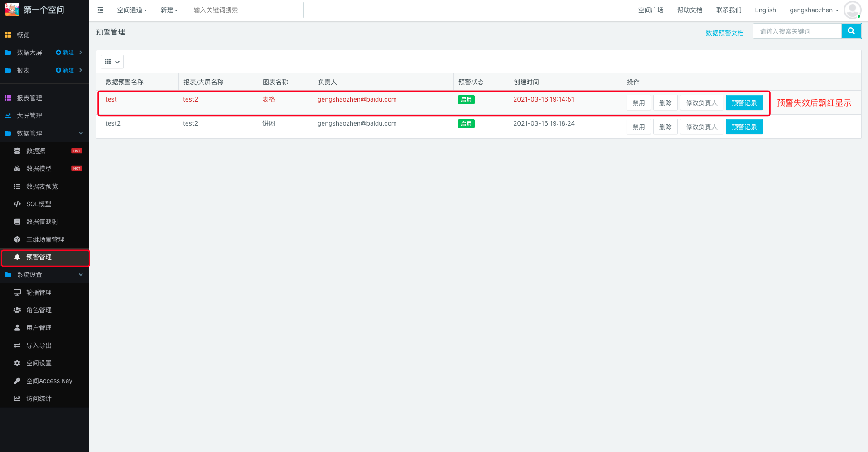This screenshot has width=868, height=452.
Task: Click the 导入导出 exchange arrows icon
Action: coord(17,345)
